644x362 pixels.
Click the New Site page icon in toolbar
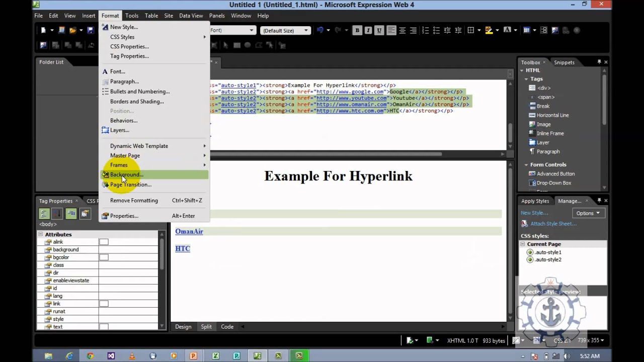click(x=62, y=30)
